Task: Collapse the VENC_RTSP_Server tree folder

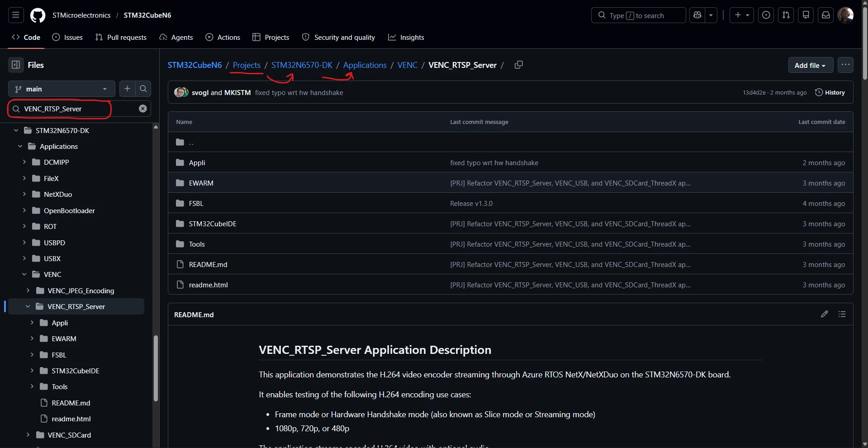Action: click(x=28, y=306)
